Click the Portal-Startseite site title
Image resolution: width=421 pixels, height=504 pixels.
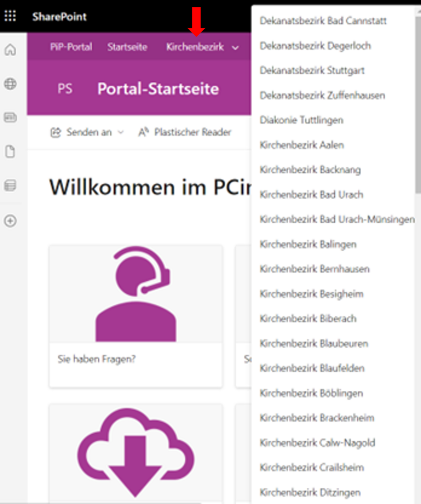(x=158, y=88)
